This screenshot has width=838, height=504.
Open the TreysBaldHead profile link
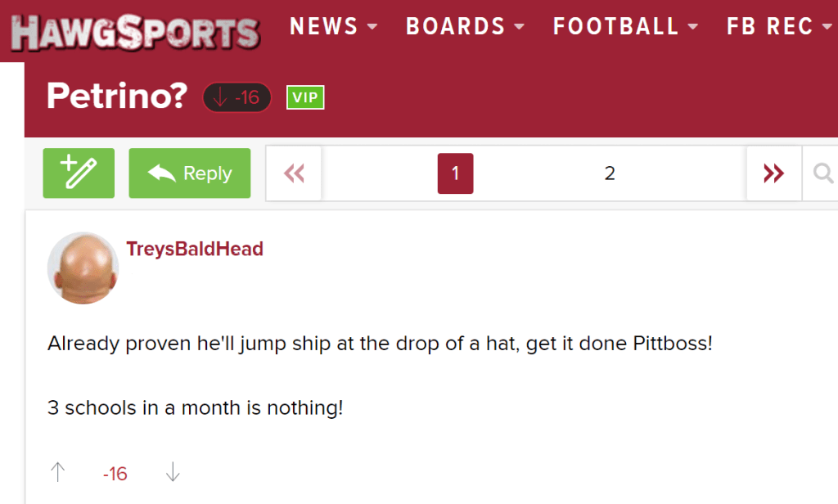click(x=195, y=249)
